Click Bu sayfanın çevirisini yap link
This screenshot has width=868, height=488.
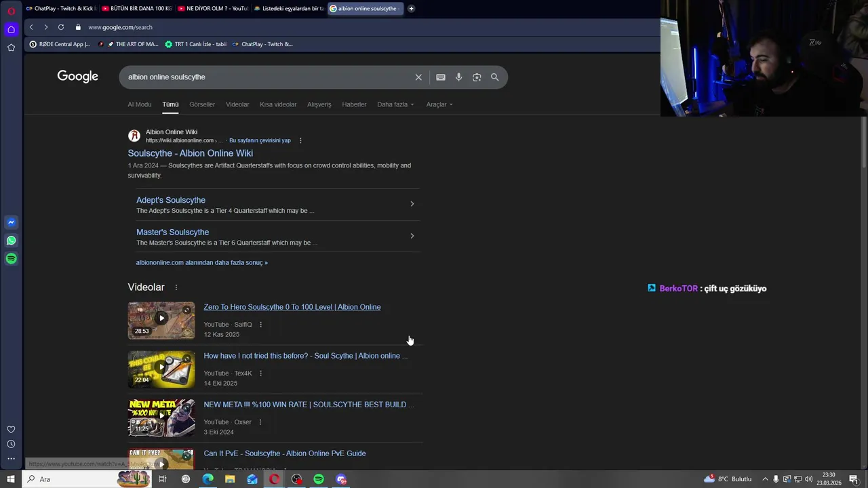(x=260, y=140)
